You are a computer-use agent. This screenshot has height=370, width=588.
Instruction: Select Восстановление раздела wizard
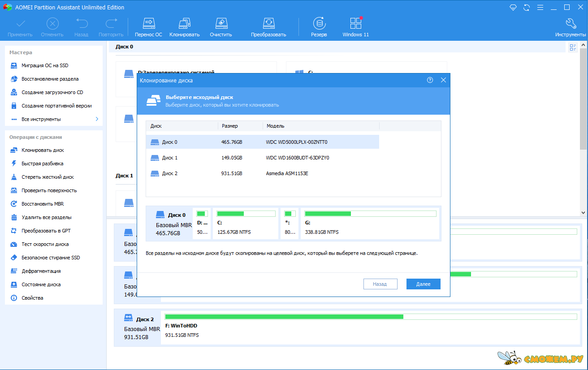coord(50,79)
